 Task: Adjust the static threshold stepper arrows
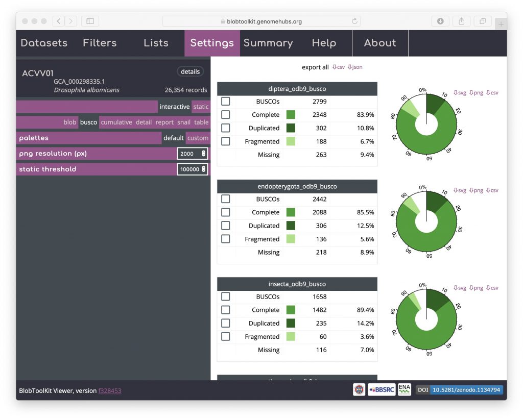(204, 169)
